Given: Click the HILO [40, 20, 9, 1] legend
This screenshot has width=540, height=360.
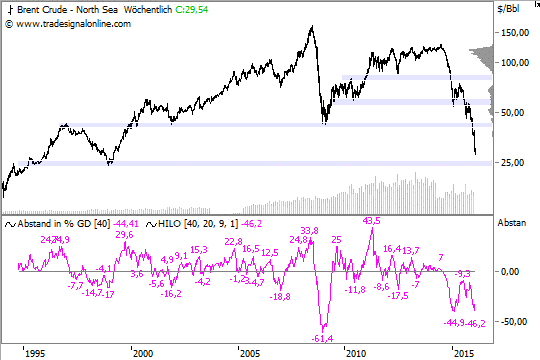Looking at the screenshot, I should (x=198, y=224).
